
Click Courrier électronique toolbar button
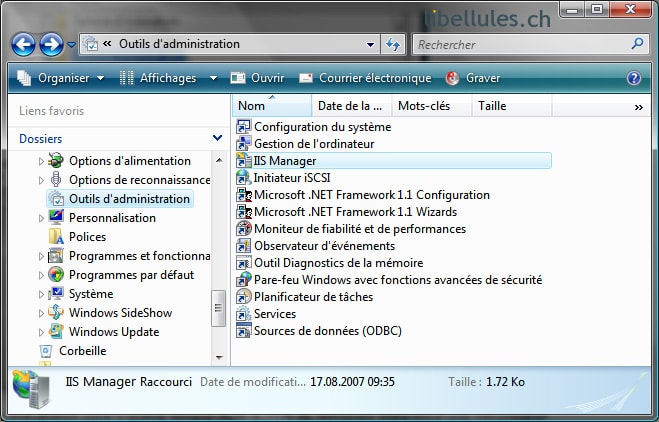click(x=365, y=78)
